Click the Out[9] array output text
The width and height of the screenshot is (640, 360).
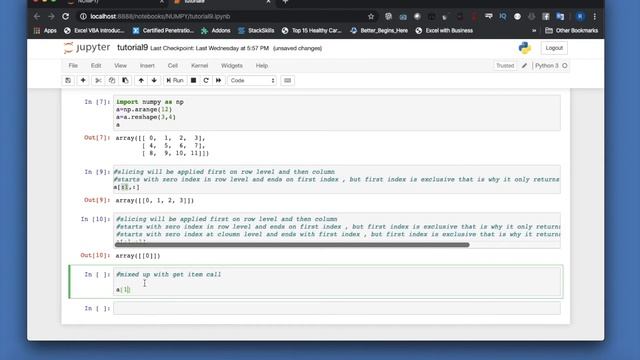coord(155,200)
